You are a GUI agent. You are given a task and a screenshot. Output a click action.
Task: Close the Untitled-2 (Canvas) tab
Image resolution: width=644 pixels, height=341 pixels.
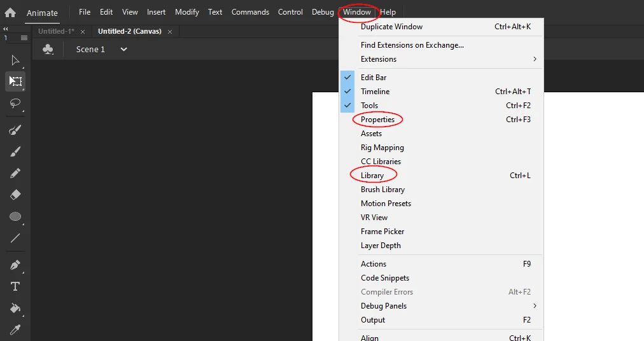coord(170,32)
